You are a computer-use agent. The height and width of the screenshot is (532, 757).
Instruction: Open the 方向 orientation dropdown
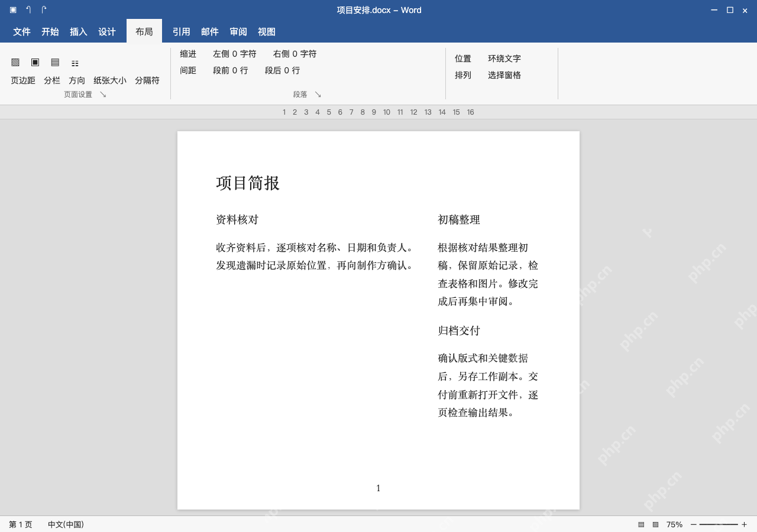77,80
